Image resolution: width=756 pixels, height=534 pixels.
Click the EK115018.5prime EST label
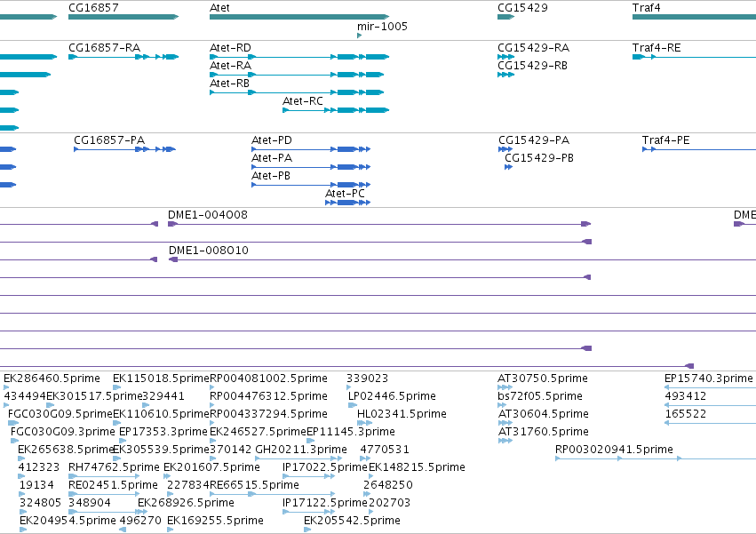161,379
